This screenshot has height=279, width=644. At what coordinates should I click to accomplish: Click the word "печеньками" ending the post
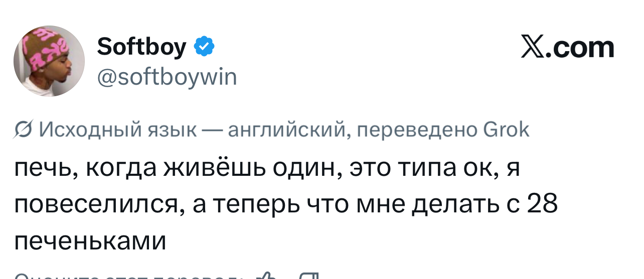pos(90,241)
